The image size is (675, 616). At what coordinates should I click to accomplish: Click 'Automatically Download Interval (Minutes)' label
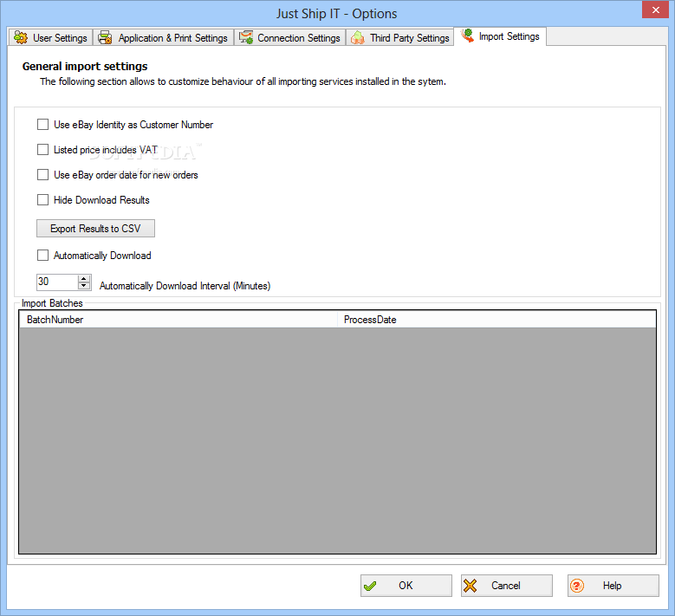point(185,286)
